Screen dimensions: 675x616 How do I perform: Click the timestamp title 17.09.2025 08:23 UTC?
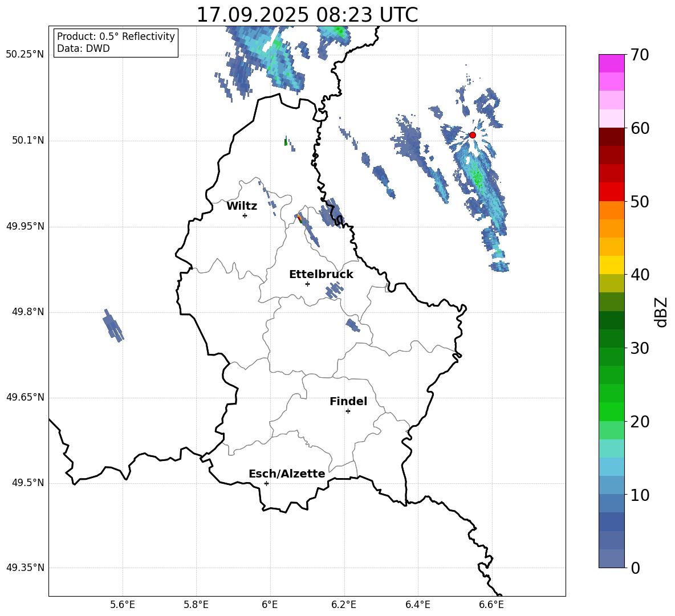tap(307, 14)
